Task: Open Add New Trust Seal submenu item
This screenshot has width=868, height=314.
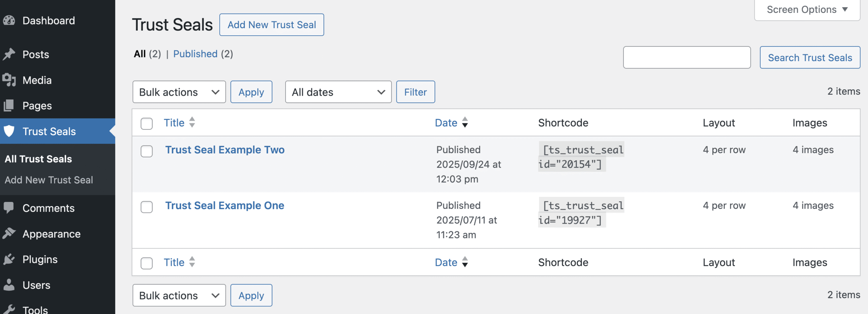Action: point(49,180)
